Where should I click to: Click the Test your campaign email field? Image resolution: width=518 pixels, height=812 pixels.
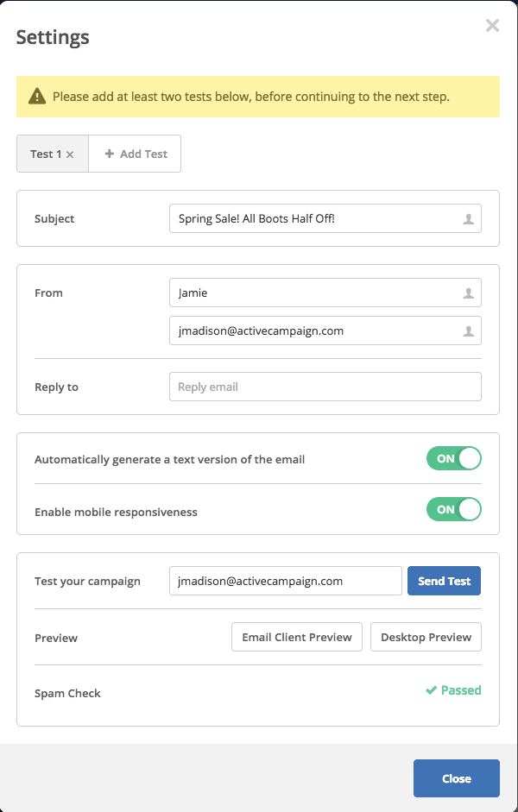[x=286, y=581]
